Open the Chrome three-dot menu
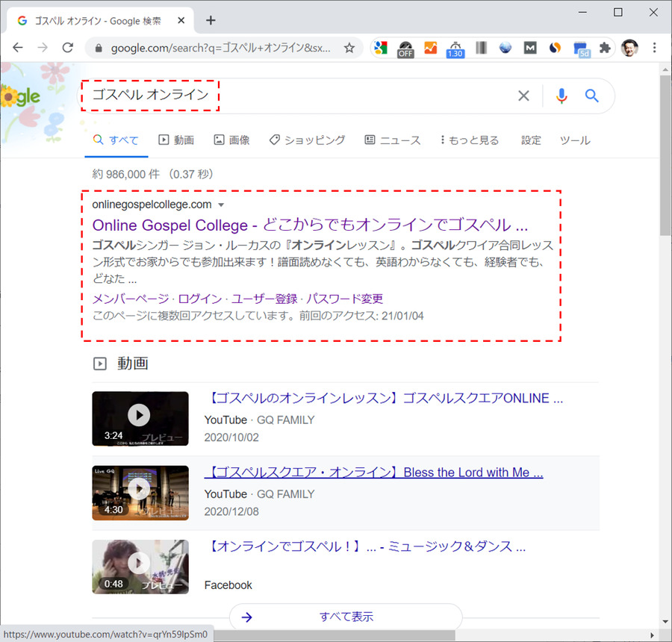This screenshot has width=672, height=642. pos(654,48)
